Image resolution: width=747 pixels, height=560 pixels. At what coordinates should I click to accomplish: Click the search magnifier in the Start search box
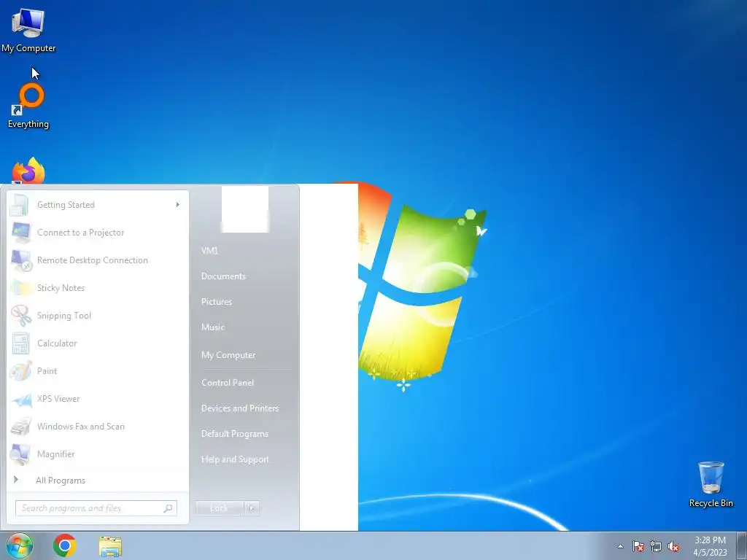pos(168,508)
